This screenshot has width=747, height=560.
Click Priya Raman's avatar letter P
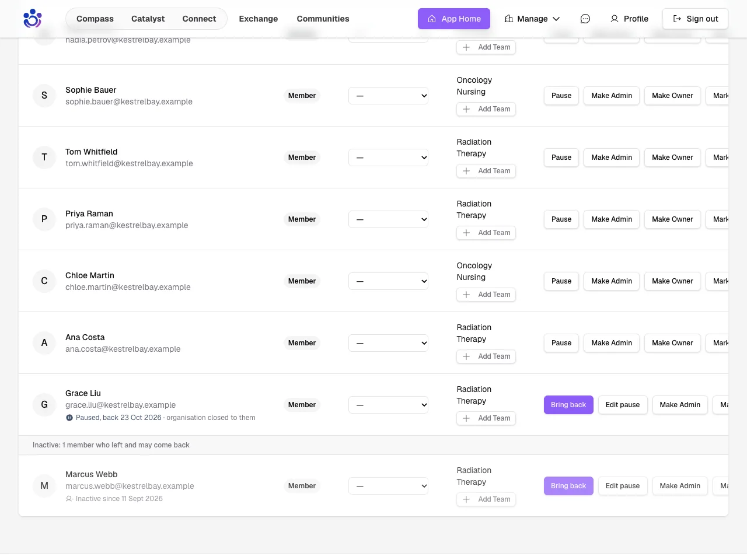point(44,219)
